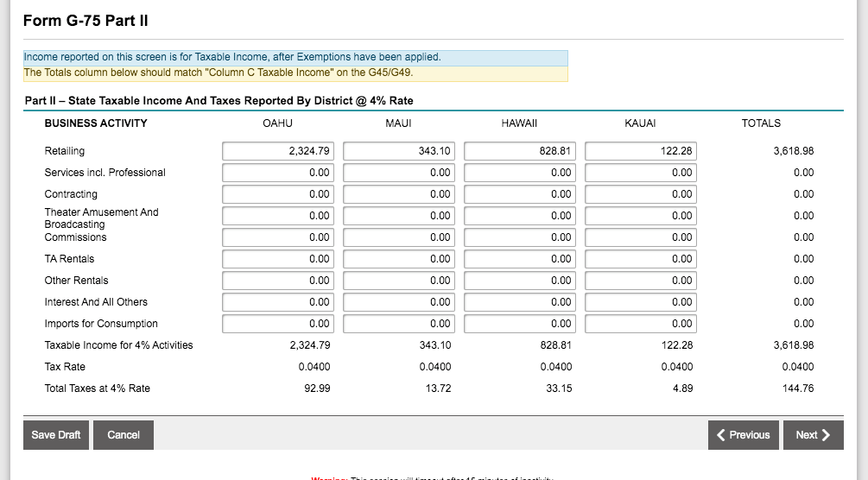Click Theater Amusement And Broadcasting Hawaii field
This screenshot has width=868, height=480.
[519, 216]
